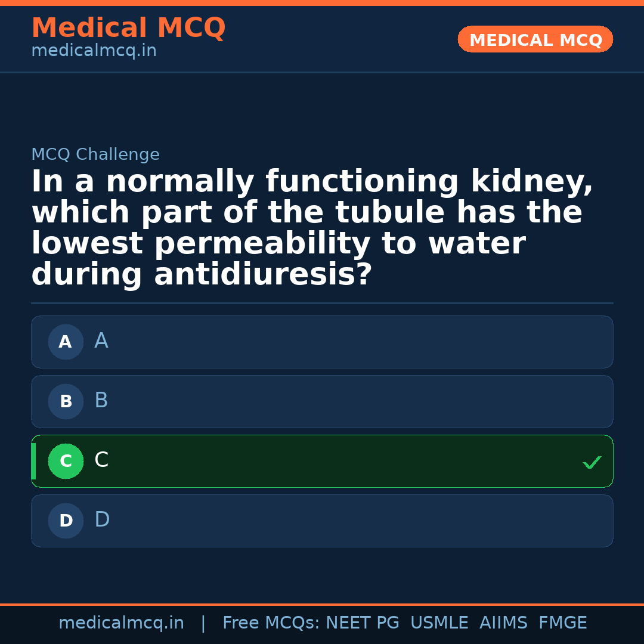Choose answer option B row
The image size is (644, 644).
(322, 402)
